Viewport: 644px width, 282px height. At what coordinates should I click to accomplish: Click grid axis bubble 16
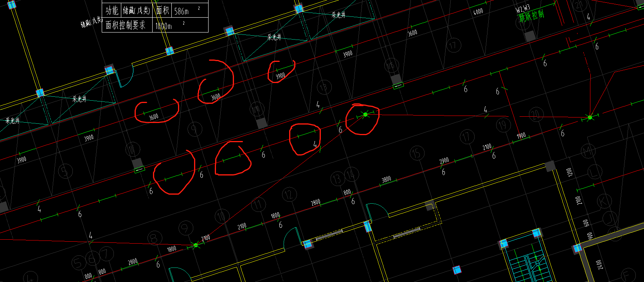click(x=391, y=65)
